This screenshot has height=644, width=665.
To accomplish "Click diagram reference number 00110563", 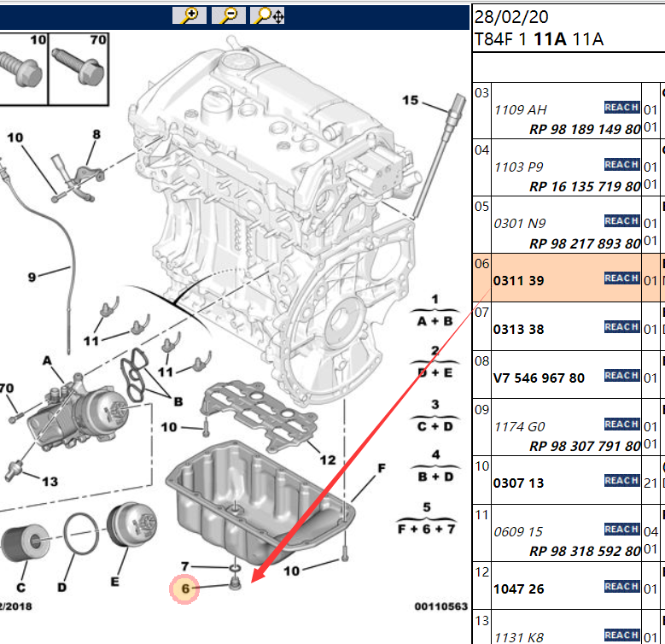I will coord(441,606).
